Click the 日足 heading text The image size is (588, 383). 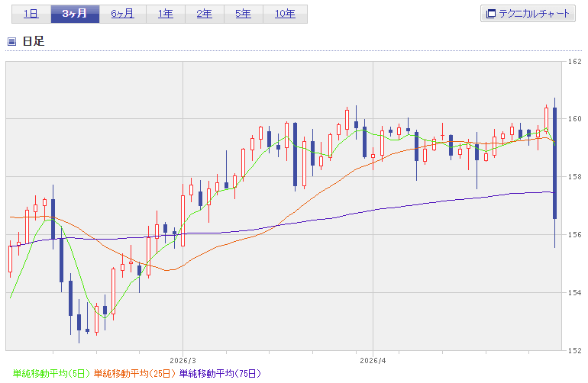click(34, 41)
